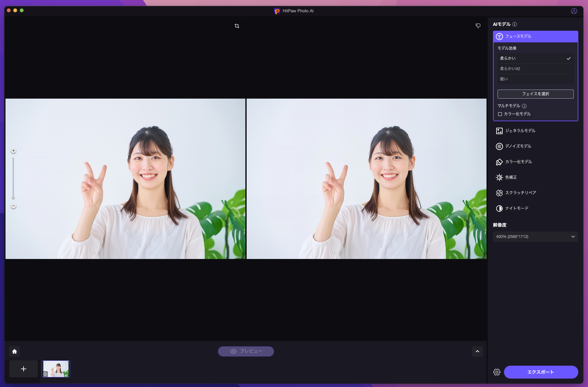
Task: Click フェイスを選択 button
Action: 536,94
